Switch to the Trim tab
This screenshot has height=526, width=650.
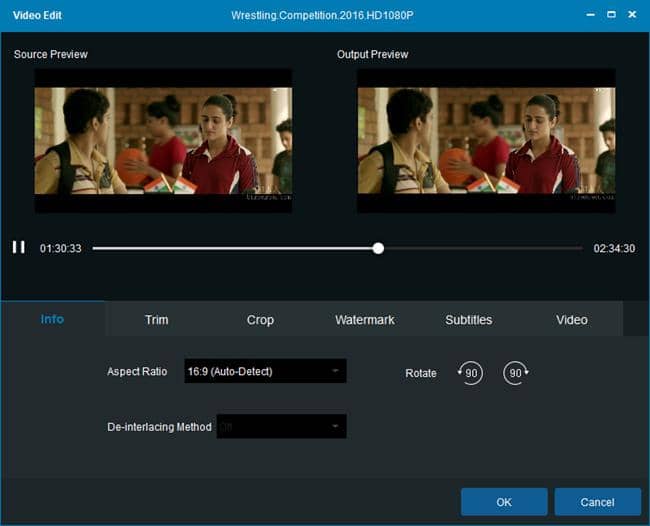tap(156, 320)
